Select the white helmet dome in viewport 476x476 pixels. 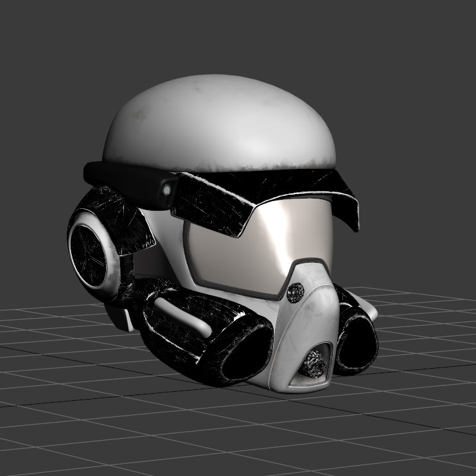(x=219, y=125)
